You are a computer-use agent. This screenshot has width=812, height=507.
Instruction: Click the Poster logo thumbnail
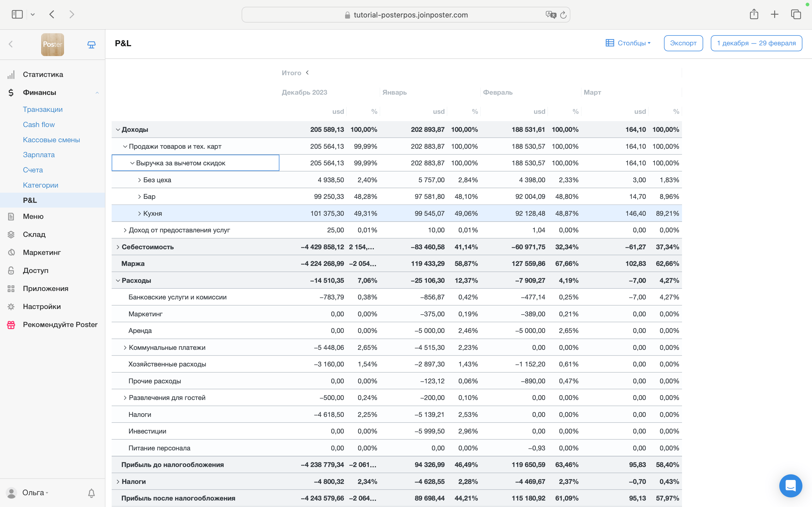pos(52,45)
